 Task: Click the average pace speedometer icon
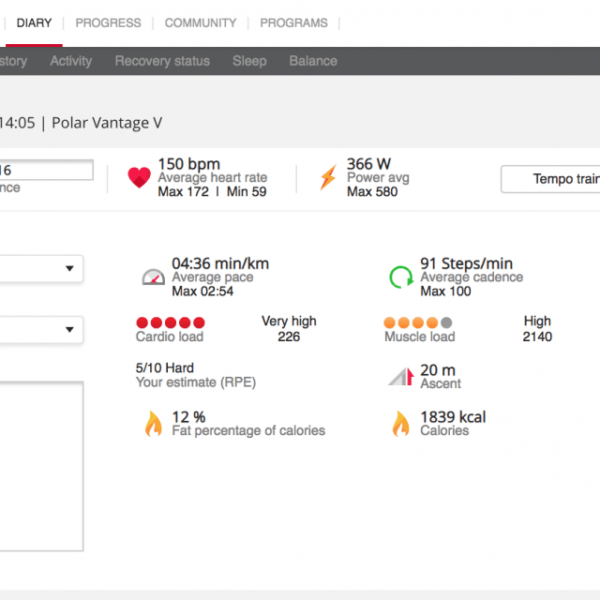click(x=153, y=277)
